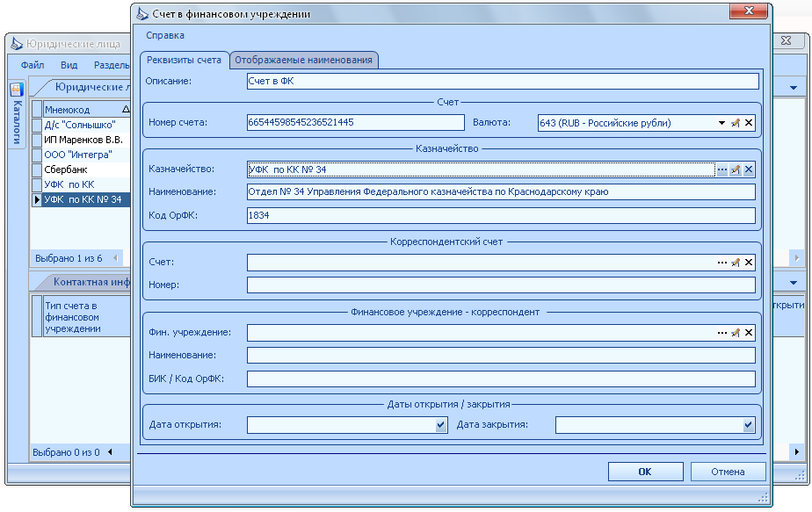The width and height of the screenshot is (812, 512).
Task: Open the Справка menu
Action: click(x=164, y=35)
